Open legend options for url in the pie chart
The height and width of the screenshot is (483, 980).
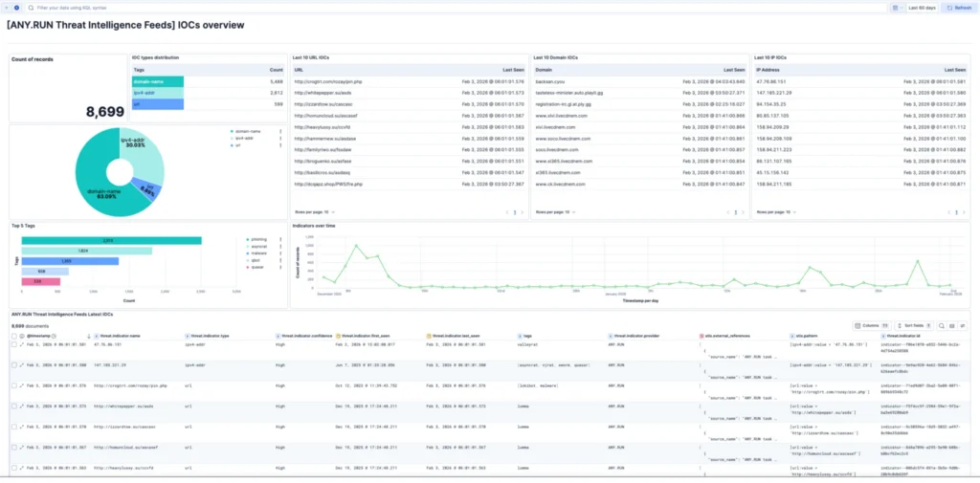(x=280, y=145)
